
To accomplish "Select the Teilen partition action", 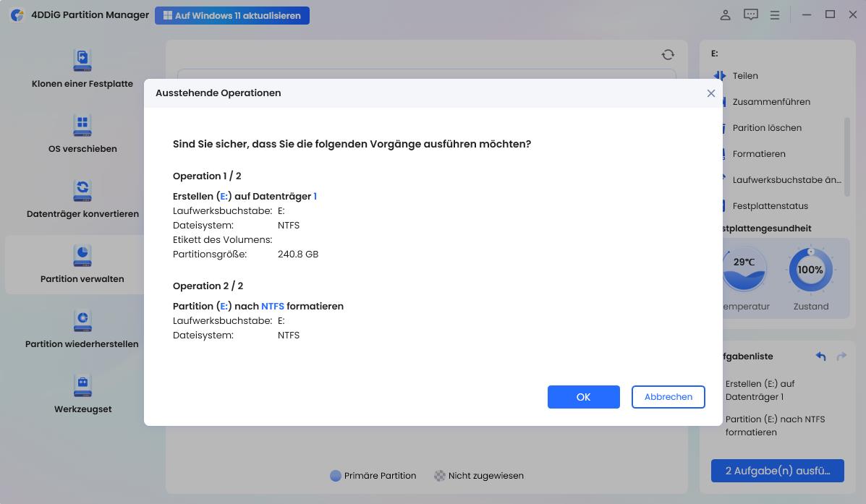I will 744,75.
